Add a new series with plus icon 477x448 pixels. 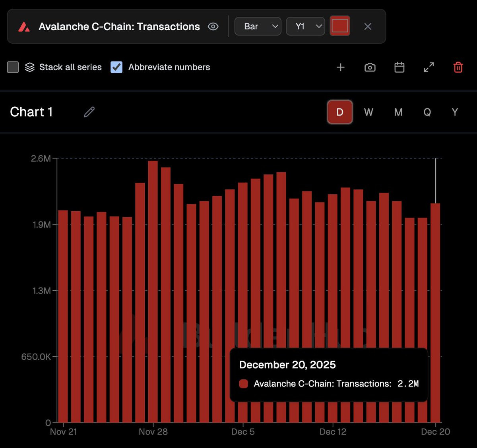[341, 67]
